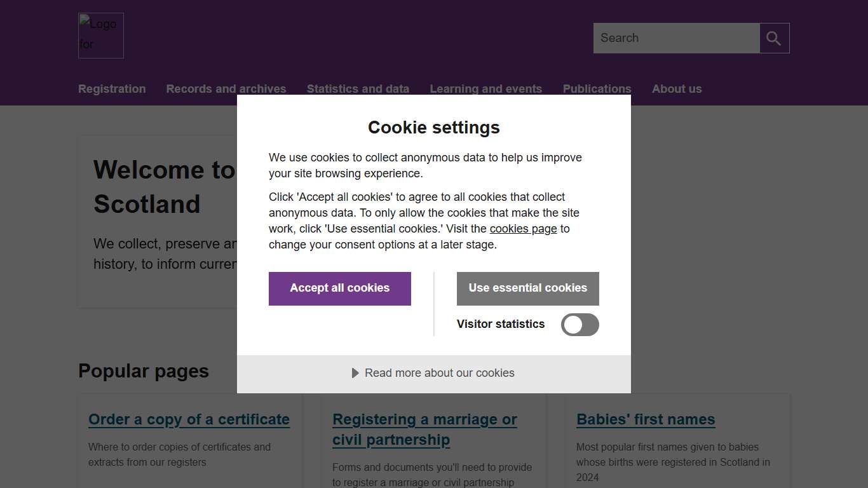The height and width of the screenshot is (488, 868).
Task: Click into the Search field
Action: (x=676, y=38)
